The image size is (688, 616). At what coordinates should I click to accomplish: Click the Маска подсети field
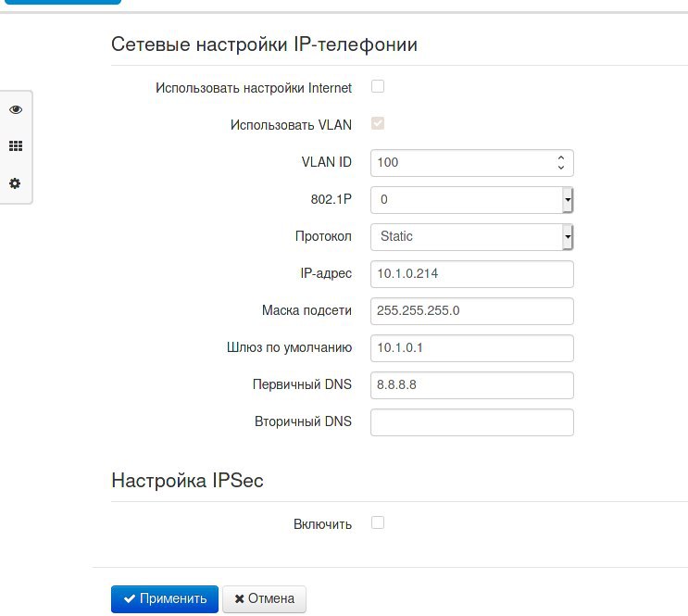point(471,311)
